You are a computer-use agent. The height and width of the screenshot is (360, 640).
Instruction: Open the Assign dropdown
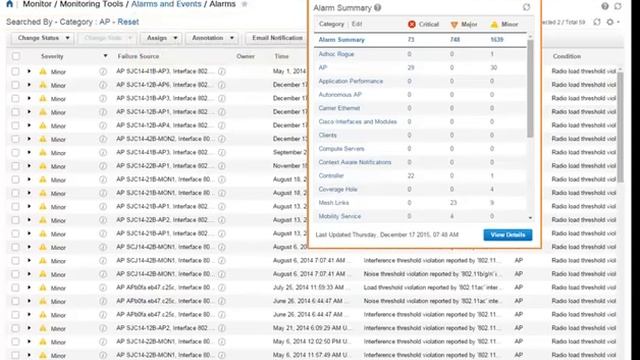click(x=161, y=38)
